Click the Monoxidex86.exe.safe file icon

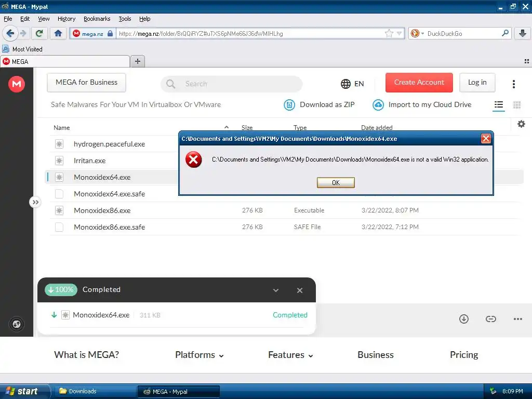[59, 227]
